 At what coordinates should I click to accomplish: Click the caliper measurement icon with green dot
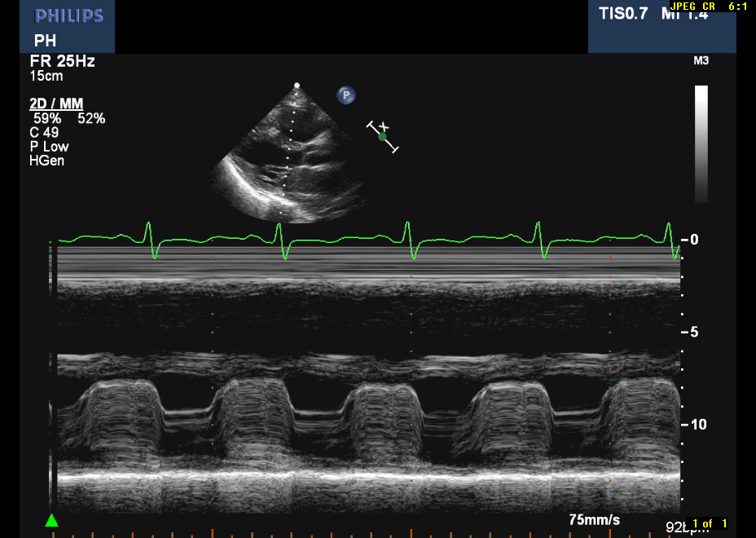(383, 137)
